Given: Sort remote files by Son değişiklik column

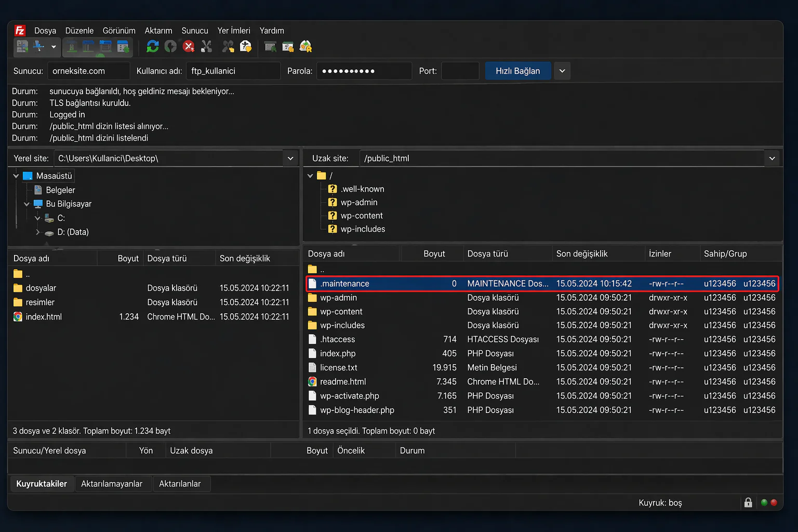Looking at the screenshot, I should (x=581, y=254).
